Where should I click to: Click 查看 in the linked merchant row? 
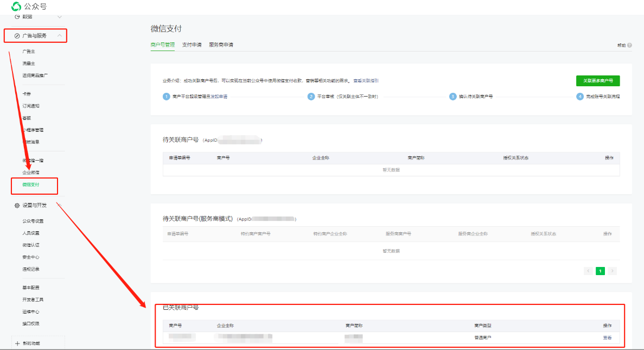[607, 338]
